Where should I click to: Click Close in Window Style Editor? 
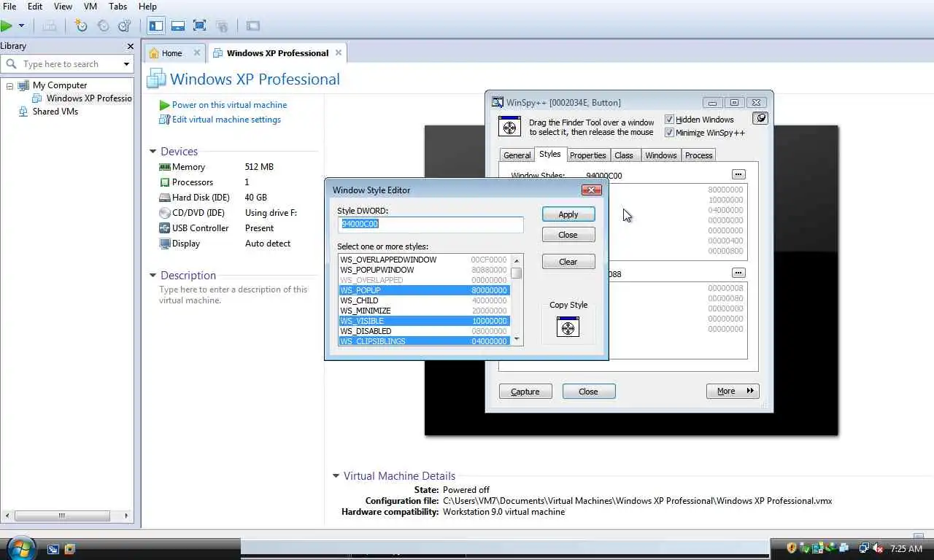(568, 235)
